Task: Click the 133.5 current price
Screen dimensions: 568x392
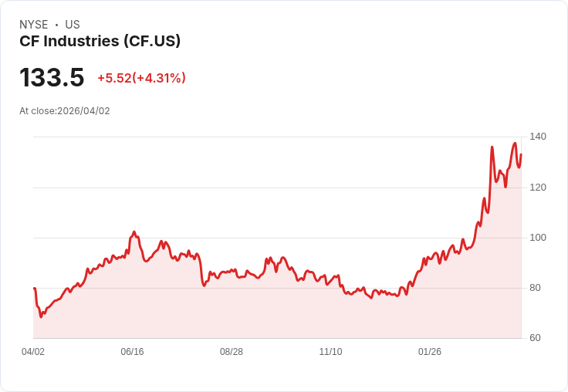Action: pos(52,78)
